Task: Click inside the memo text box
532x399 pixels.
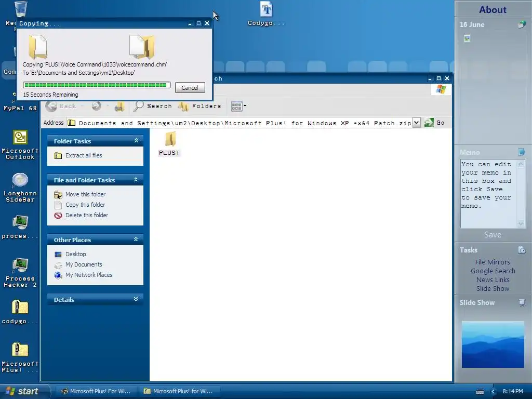Action: (x=488, y=193)
